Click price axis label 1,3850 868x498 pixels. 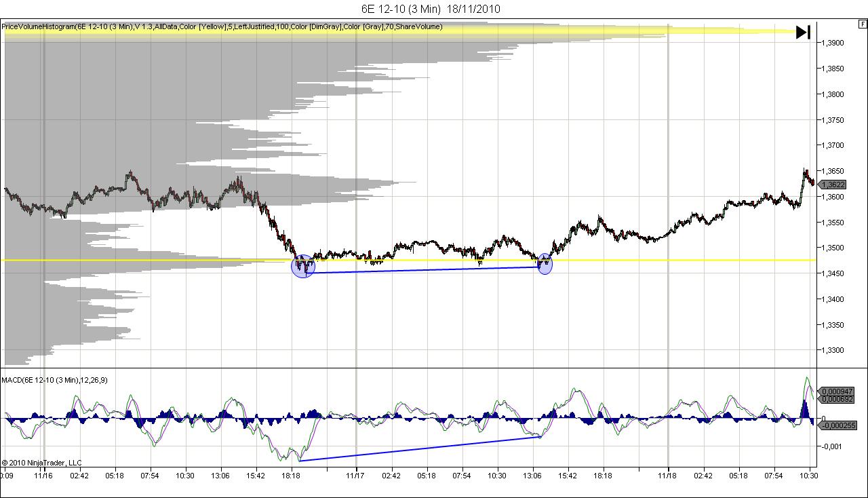click(833, 69)
